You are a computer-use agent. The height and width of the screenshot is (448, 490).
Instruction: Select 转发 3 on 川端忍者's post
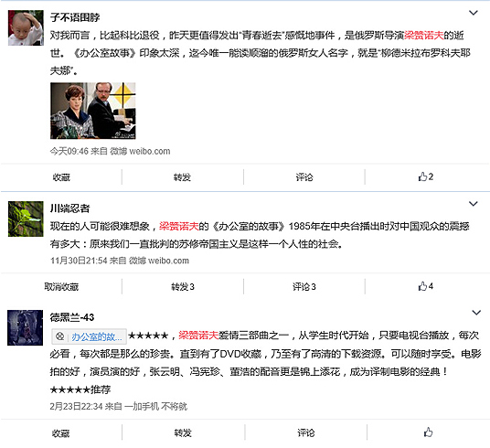183,287
